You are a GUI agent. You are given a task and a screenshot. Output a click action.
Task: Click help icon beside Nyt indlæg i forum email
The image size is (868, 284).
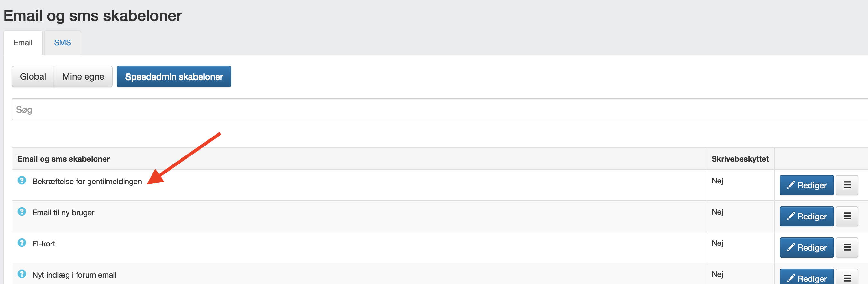coord(22,274)
